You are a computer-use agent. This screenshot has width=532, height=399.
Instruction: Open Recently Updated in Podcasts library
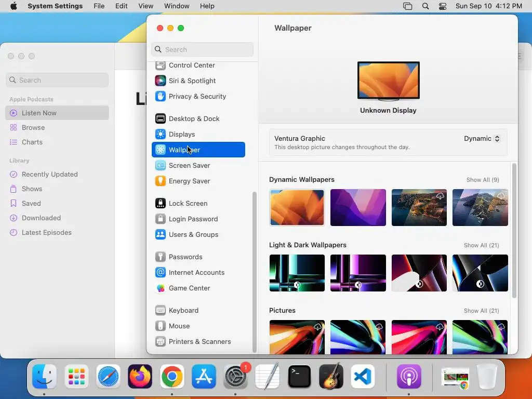(57, 175)
